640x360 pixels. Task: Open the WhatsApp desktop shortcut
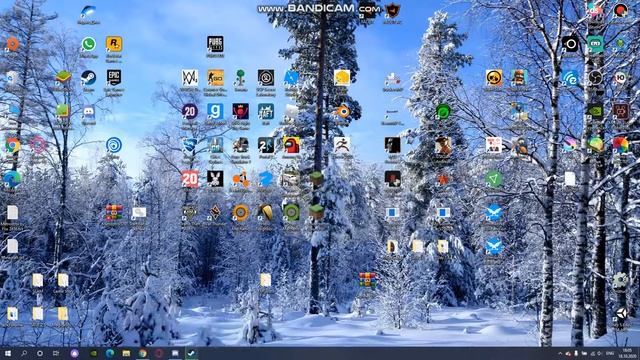click(89, 44)
